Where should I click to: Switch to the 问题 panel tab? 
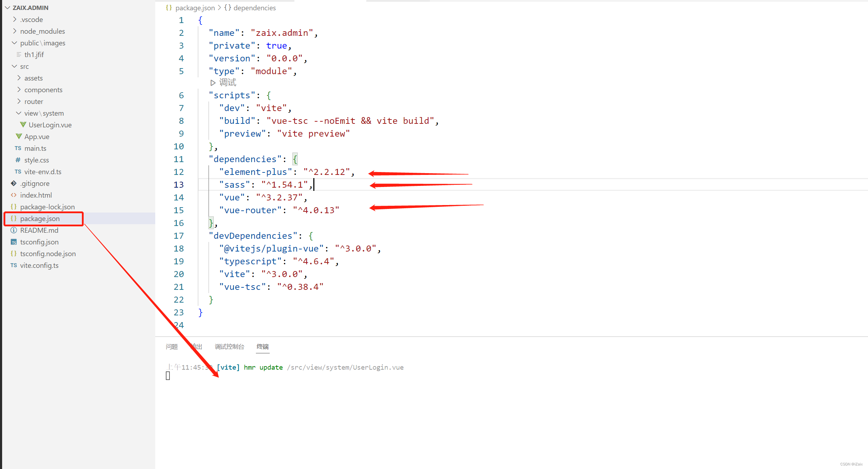pos(172,346)
